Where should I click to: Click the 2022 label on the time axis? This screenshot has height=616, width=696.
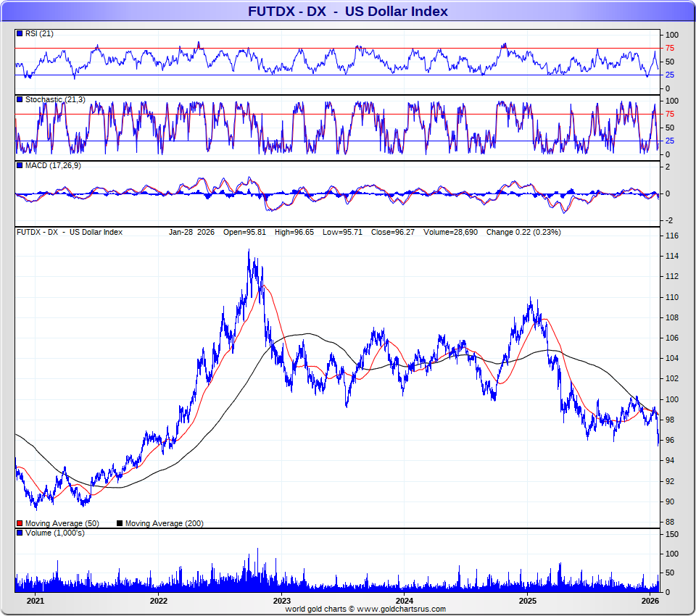point(159,601)
